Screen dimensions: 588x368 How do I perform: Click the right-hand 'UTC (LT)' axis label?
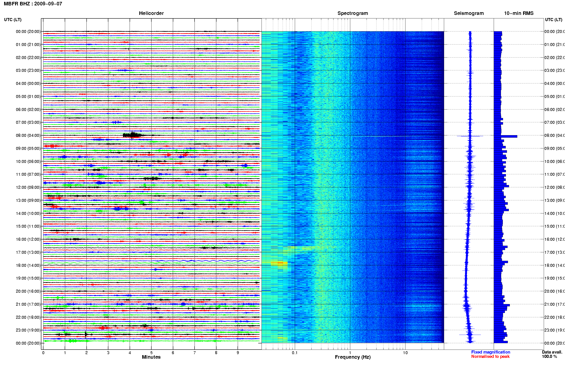pyautogui.click(x=553, y=19)
